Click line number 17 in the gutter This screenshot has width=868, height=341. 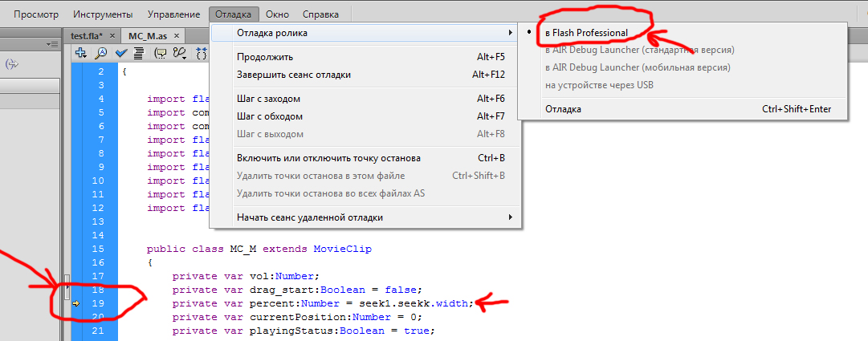click(x=97, y=276)
